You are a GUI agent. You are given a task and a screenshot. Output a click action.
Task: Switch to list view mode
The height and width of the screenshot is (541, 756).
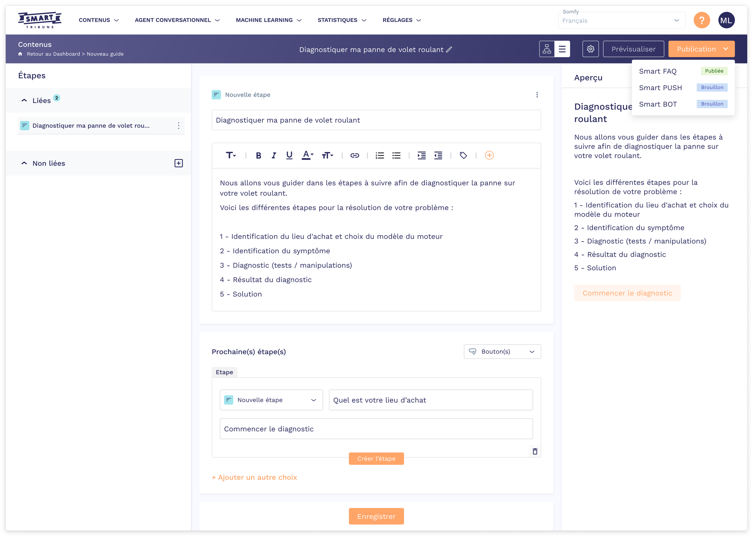click(x=562, y=49)
